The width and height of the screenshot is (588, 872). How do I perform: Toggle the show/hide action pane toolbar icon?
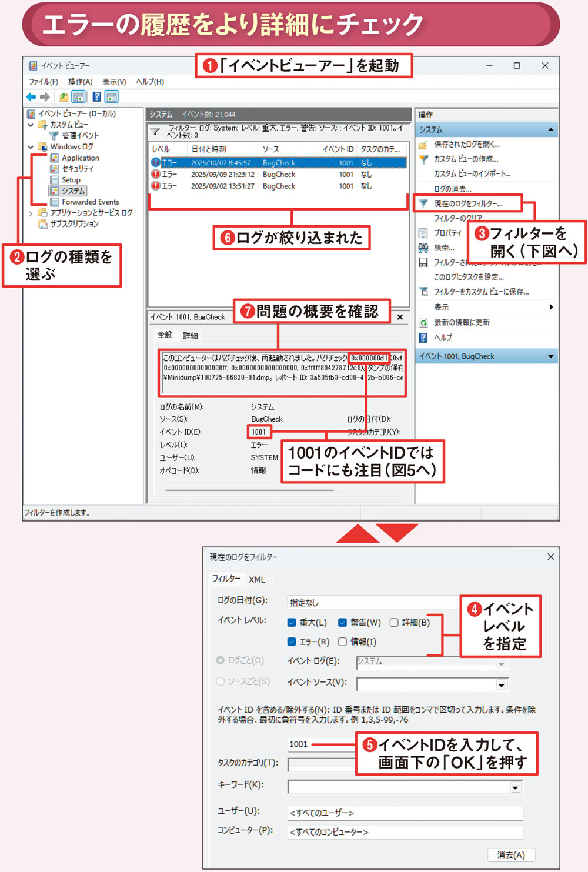tap(112, 96)
